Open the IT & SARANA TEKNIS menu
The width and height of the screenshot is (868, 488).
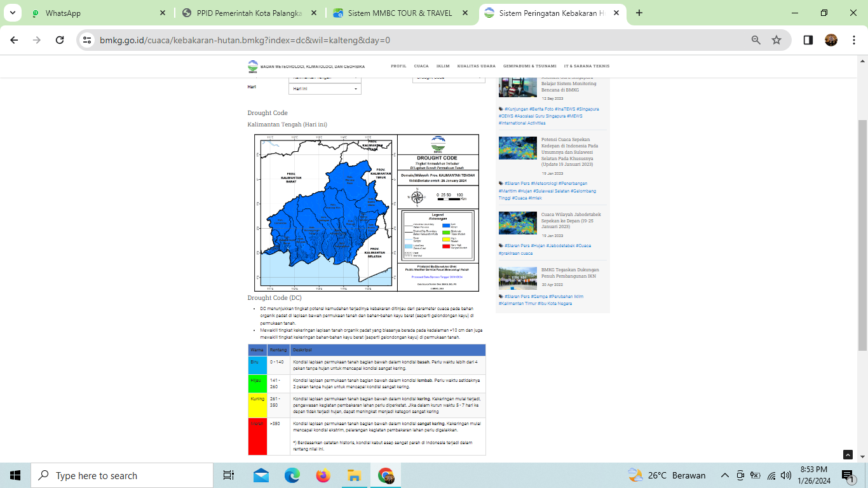click(x=587, y=66)
